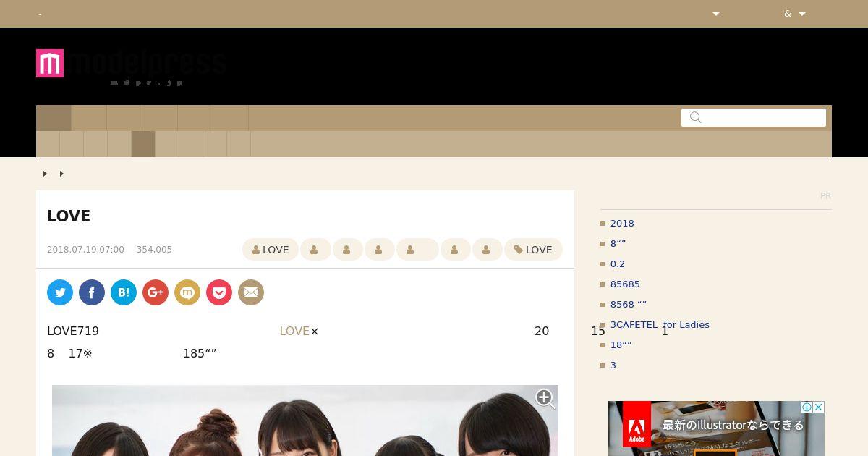Open sidebar link '85685'
The image size is (868, 456).
625,284
